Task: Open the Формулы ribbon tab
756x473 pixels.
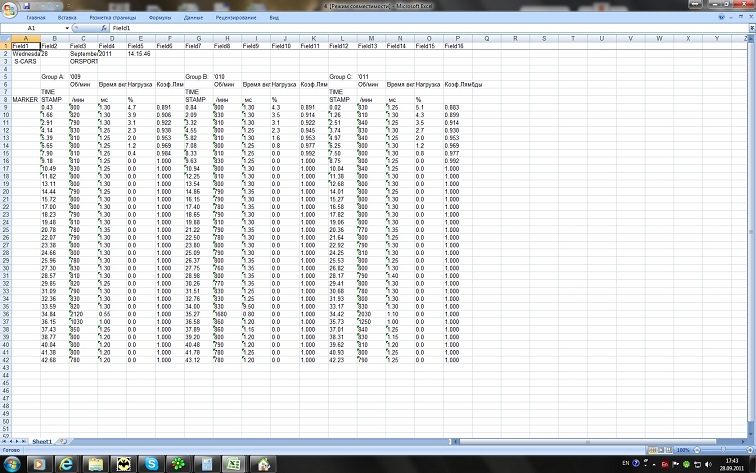Action: [160, 17]
